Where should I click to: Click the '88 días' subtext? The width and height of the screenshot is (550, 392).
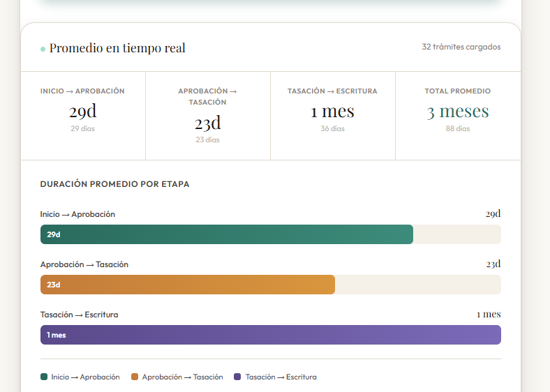click(x=458, y=128)
